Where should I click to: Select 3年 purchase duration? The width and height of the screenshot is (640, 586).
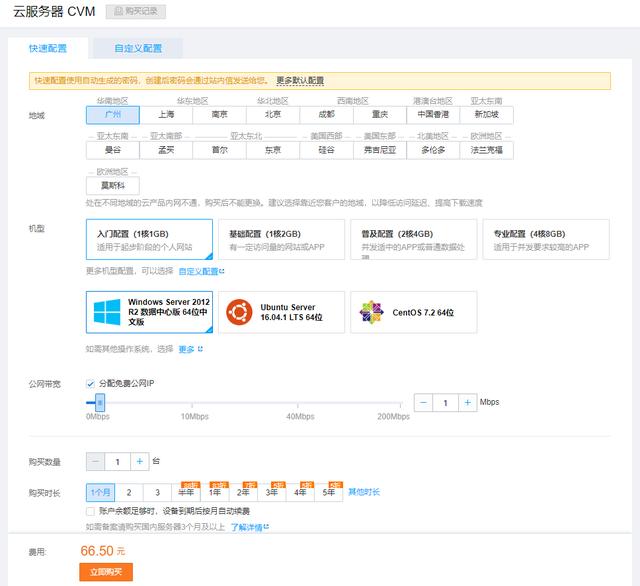click(272, 493)
